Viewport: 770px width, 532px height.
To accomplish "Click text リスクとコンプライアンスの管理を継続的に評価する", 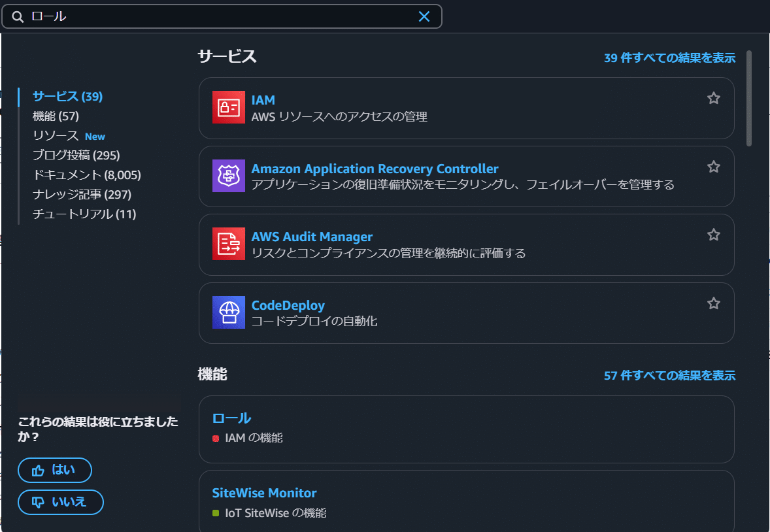I will pyautogui.click(x=388, y=254).
